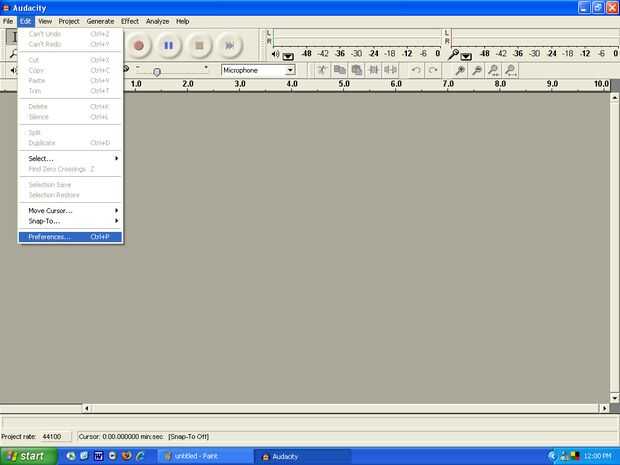The width and height of the screenshot is (620, 465).
Task: Click the Fit Project in window icon
Action: click(510, 70)
